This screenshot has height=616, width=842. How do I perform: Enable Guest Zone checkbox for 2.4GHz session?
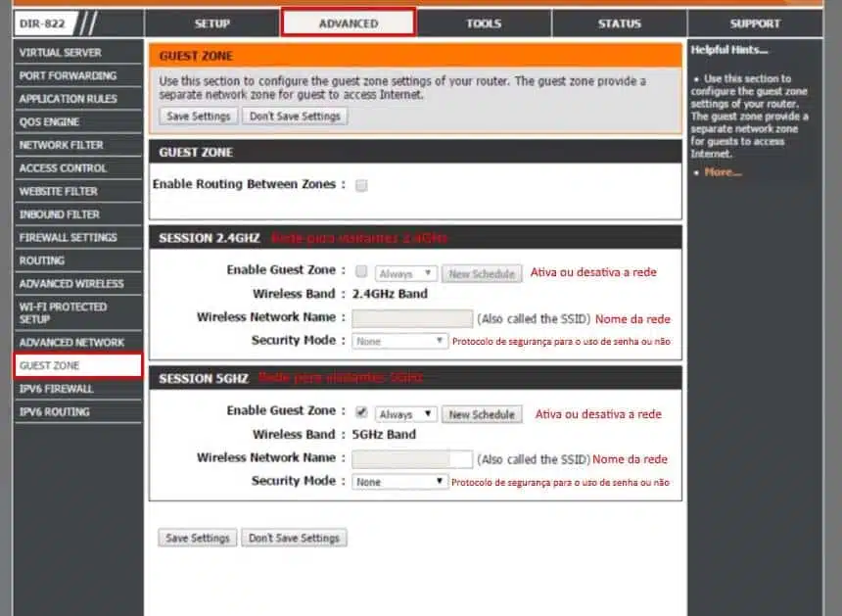pos(361,271)
